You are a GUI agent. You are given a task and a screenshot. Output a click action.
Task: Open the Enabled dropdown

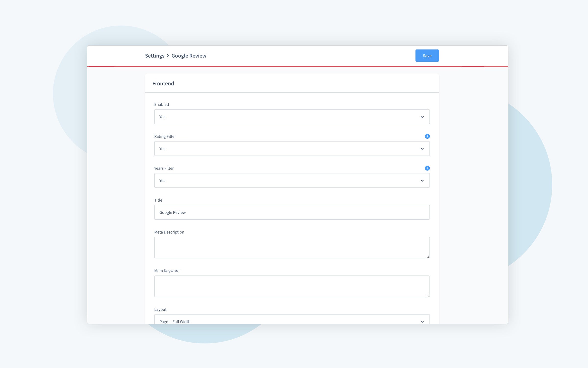tap(292, 117)
